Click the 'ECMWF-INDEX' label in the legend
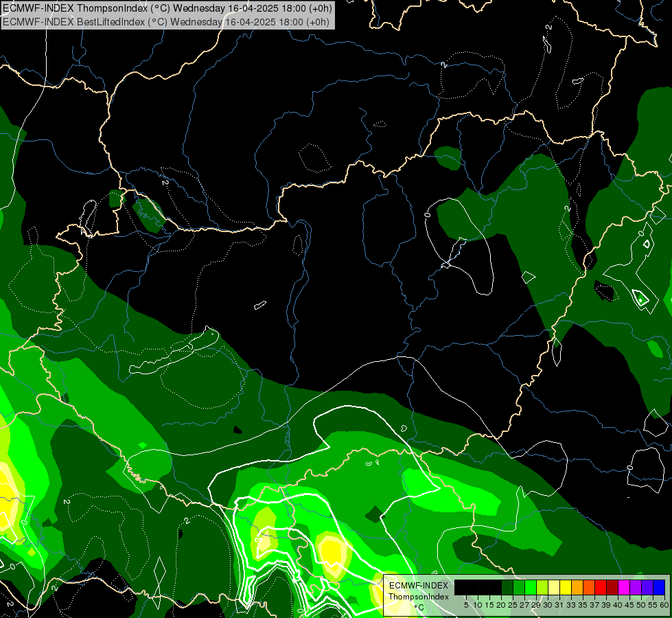The height and width of the screenshot is (618, 672). (418, 586)
